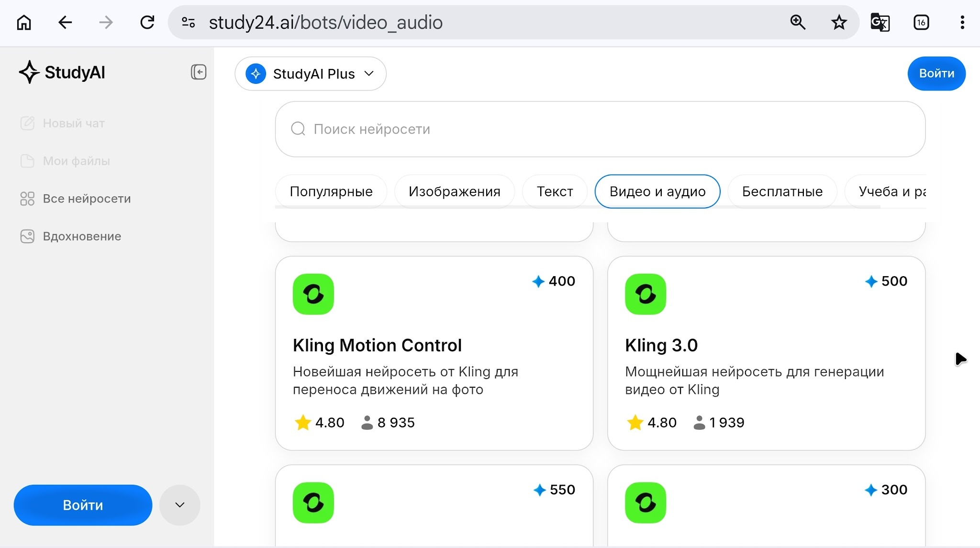Open Google Translate extension icon

point(880,22)
